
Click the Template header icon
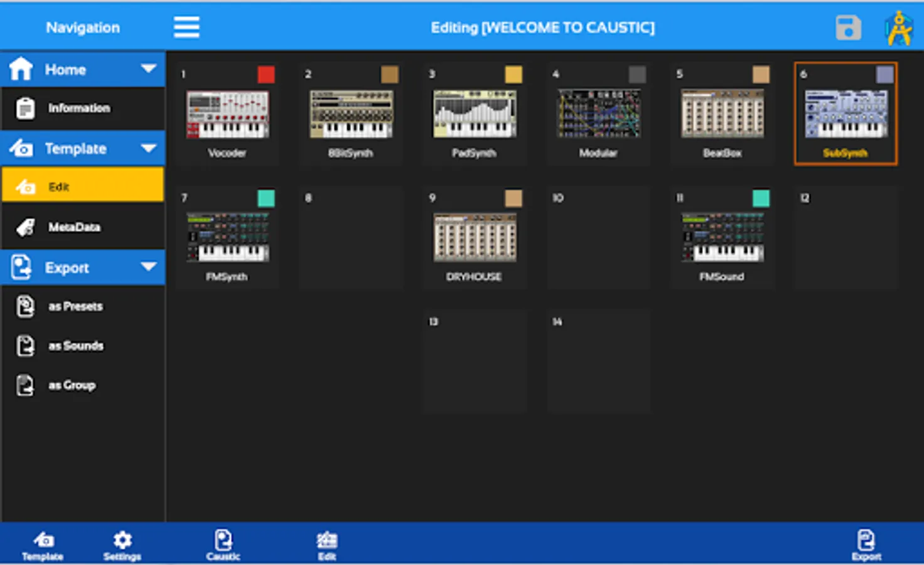21,148
